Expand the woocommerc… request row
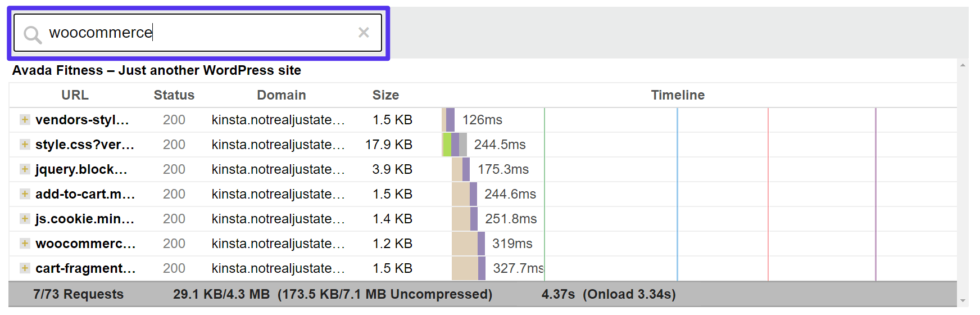The width and height of the screenshot is (980, 315). pos(25,244)
